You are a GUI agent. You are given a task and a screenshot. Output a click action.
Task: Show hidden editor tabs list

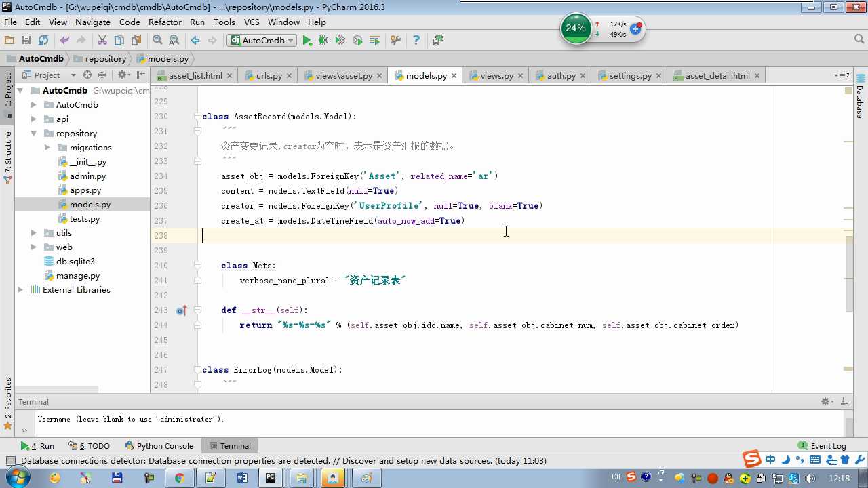pos(842,75)
